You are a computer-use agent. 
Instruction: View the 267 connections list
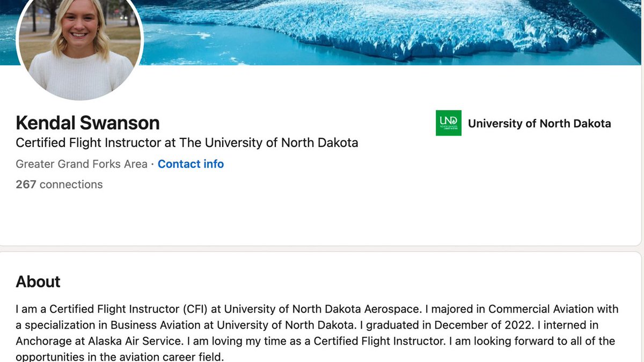(x=59, y=184)
